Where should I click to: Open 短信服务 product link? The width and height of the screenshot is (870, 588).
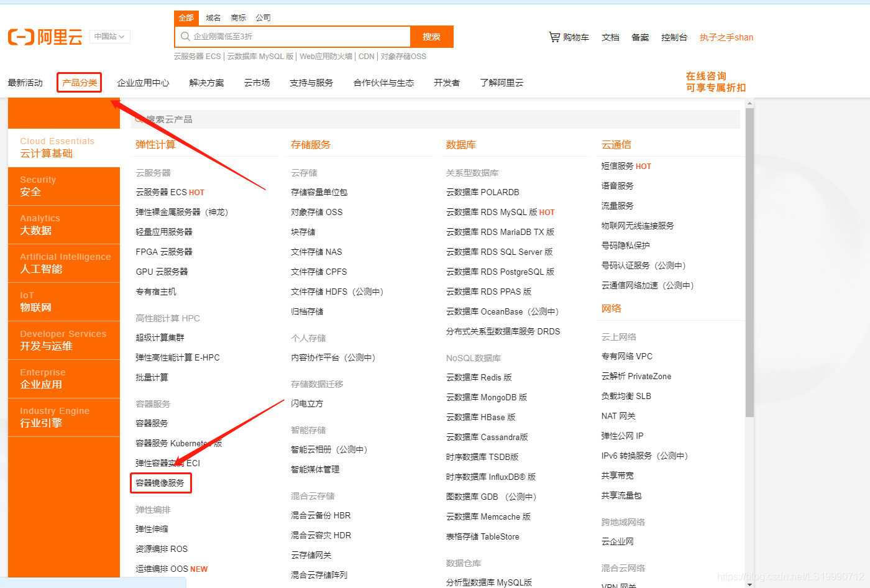coord(617,166)
